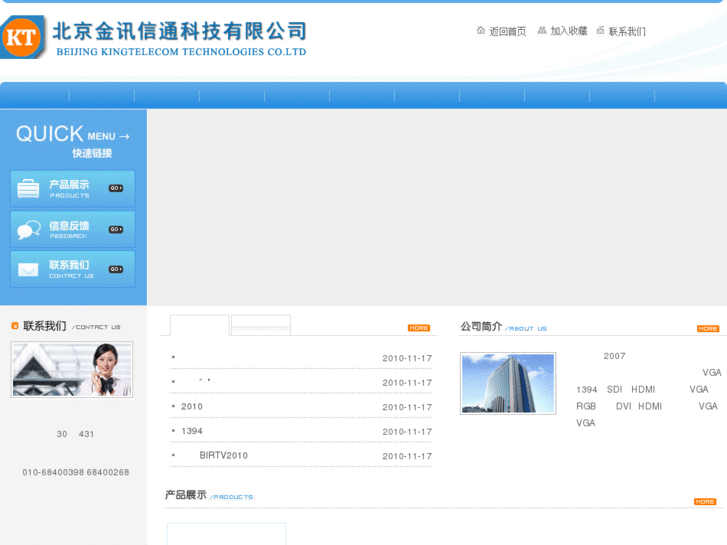Click the KT company logo
Screen dimensions: 727x545
coord(24,38)
